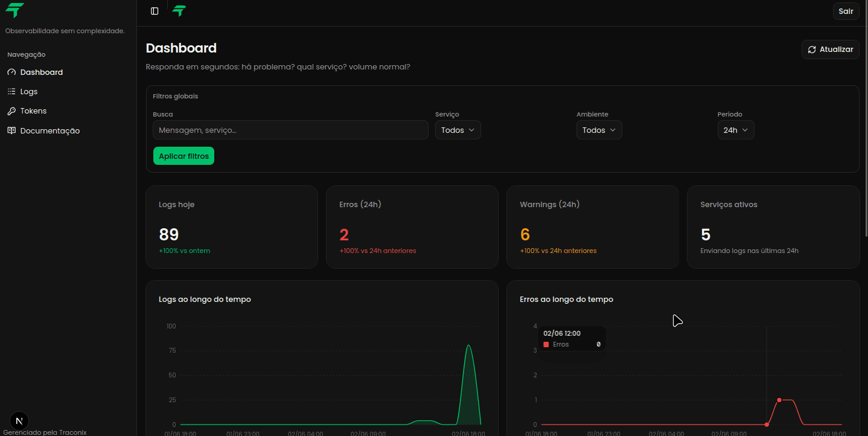Click the 'Navegação' sidebar heading
The image size is (868, 436).
point(27,54)
